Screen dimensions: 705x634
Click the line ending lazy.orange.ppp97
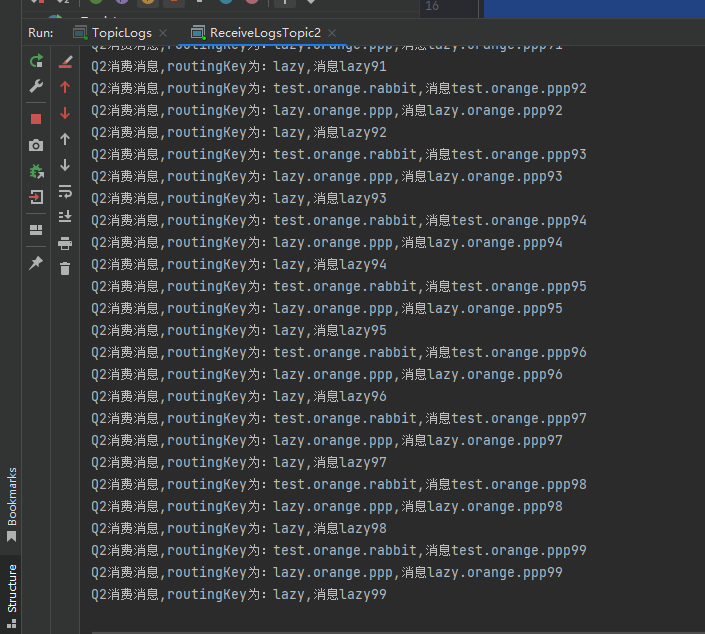327,440
